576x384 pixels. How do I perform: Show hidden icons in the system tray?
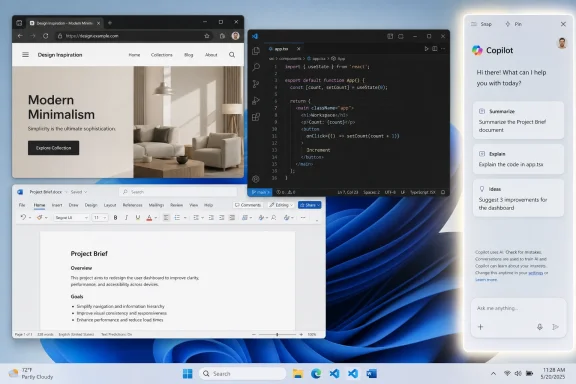(x=493, y=373)
